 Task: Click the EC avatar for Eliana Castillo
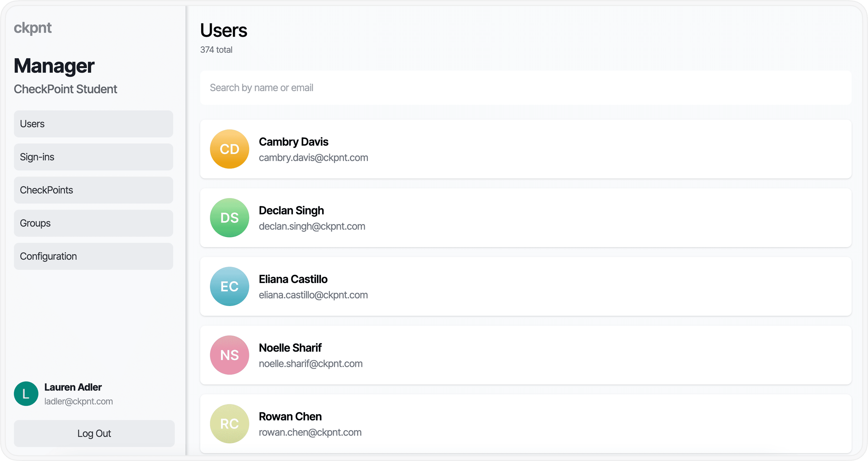click(x=230, y=287)
